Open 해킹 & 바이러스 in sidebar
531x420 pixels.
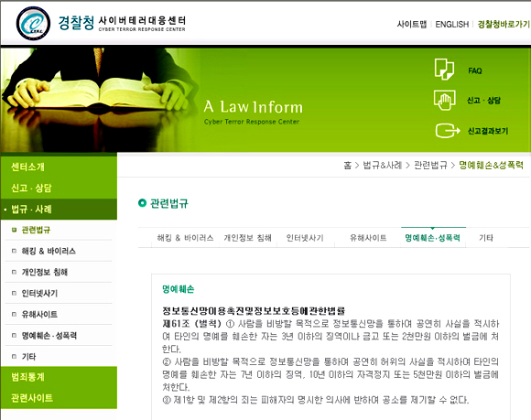[49, 251]
